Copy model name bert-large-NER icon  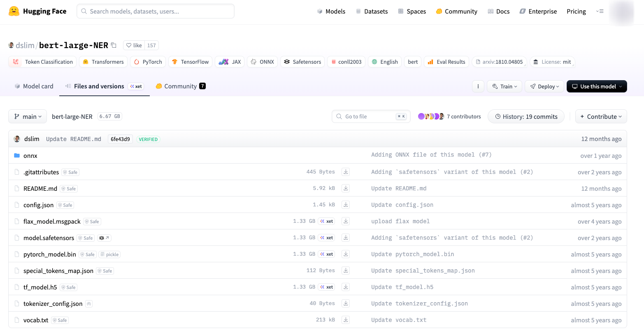coord(114,45)
